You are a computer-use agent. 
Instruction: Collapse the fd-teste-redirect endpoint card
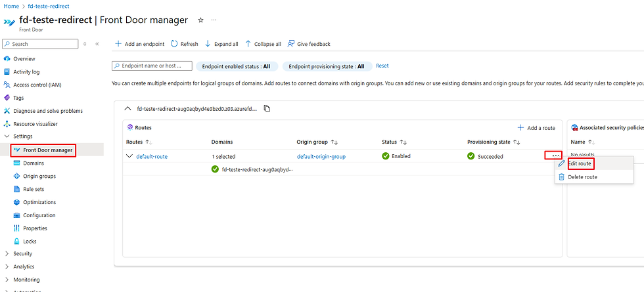click(128, 109)
